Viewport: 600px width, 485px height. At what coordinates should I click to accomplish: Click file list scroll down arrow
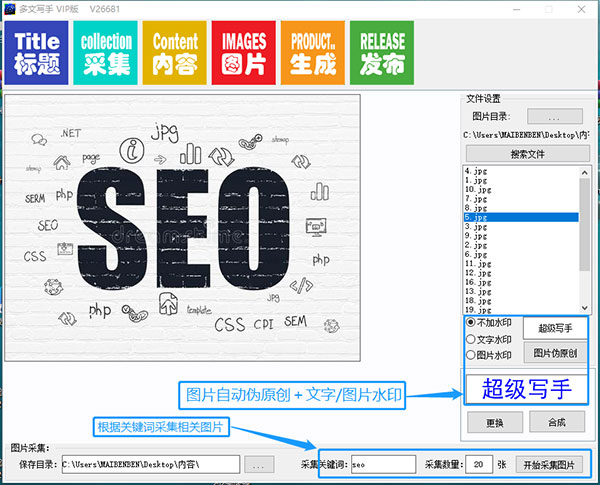point(584,308)
